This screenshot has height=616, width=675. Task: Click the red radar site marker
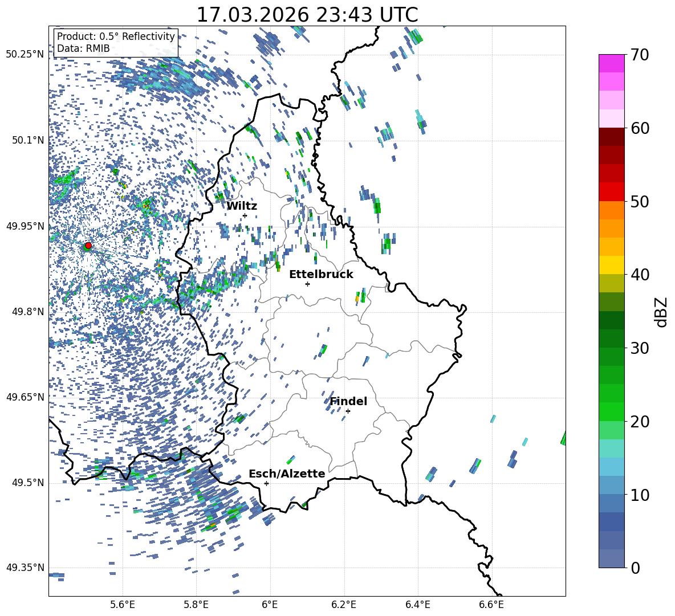click(x=88, y=246)
